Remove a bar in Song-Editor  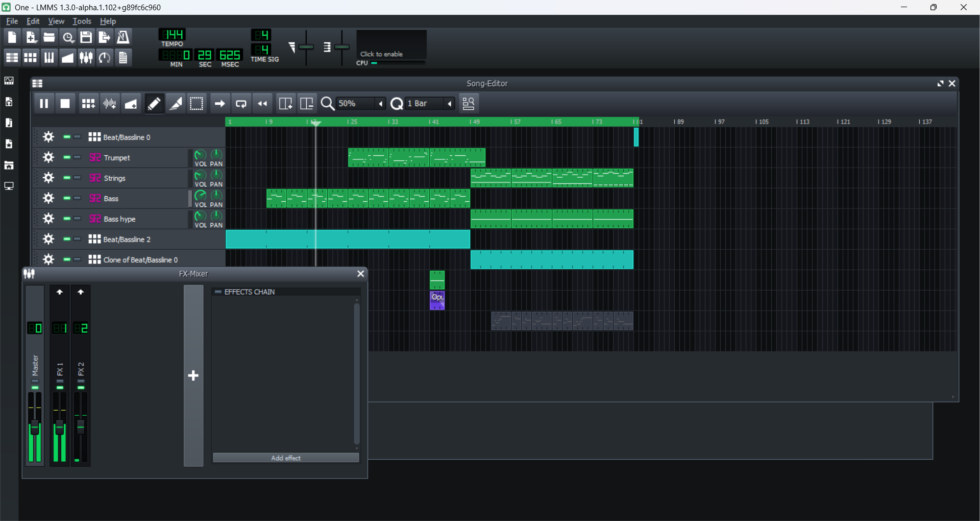307,104
